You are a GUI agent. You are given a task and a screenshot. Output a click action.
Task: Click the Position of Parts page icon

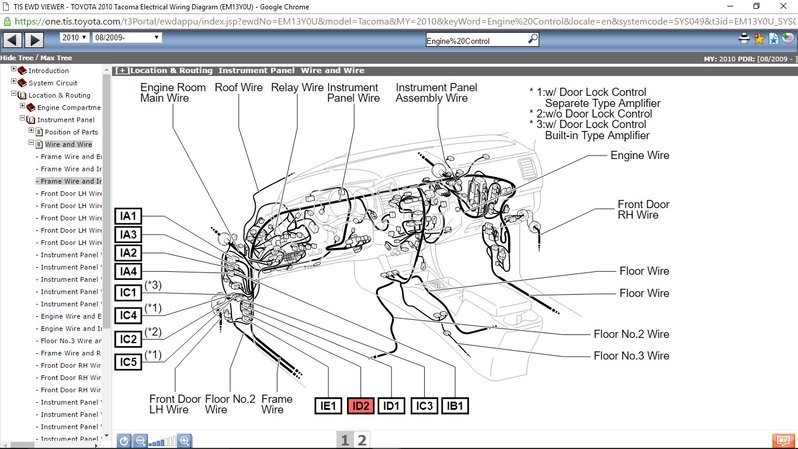pos(39,132)
